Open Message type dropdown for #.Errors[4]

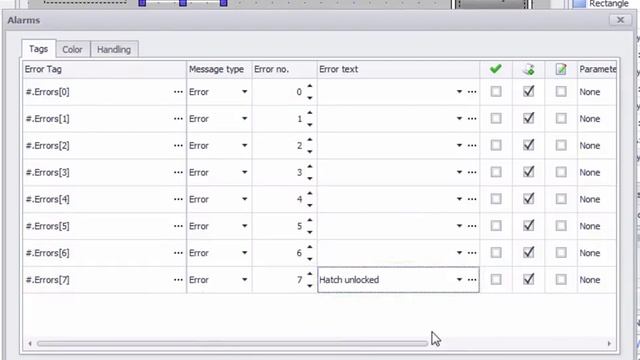244,199
